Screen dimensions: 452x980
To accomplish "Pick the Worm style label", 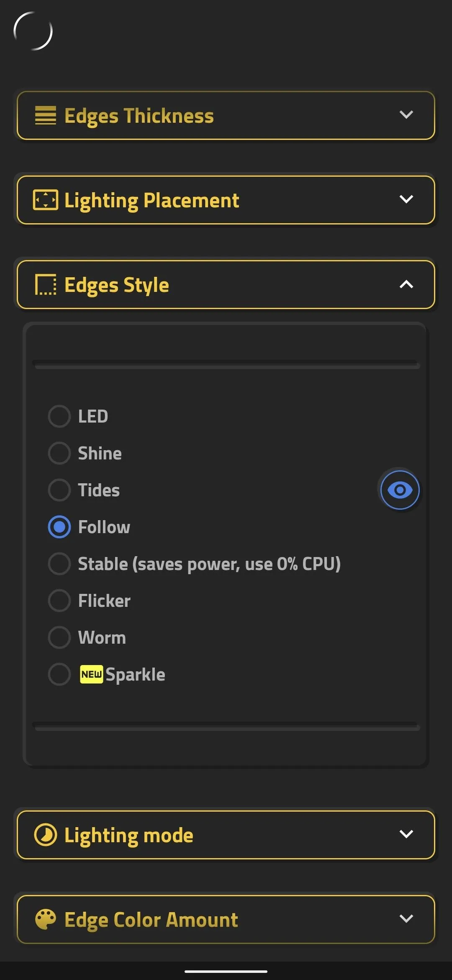I will pyautogui.click(x=102, y=637).
